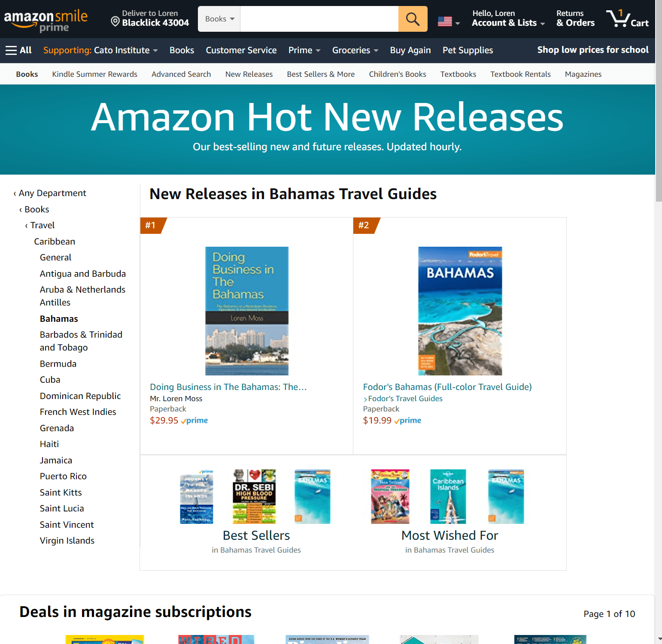The width and height of the screenshot is (662, 644).
Task: Open the Books search category dropdown
Action: click(219, 19)
